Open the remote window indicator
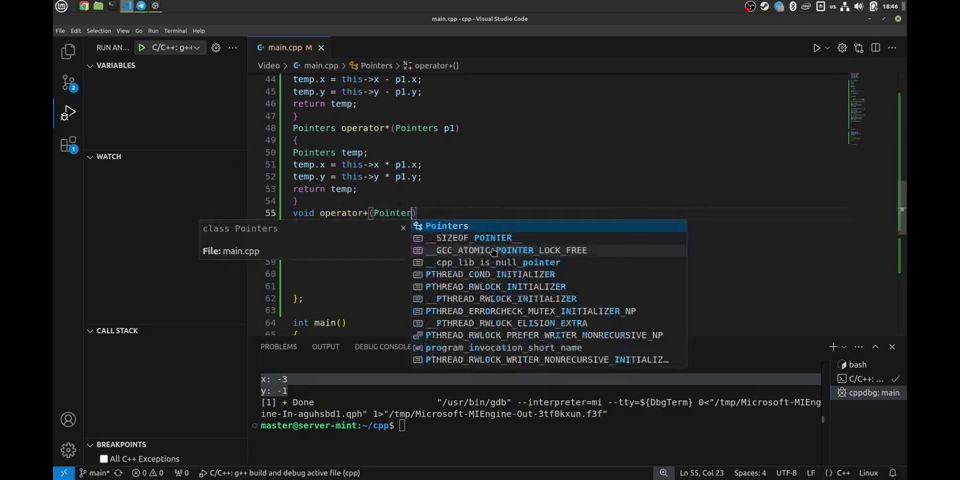The width and height of the screenshot is (960, 480). click(x=64, y=473)
